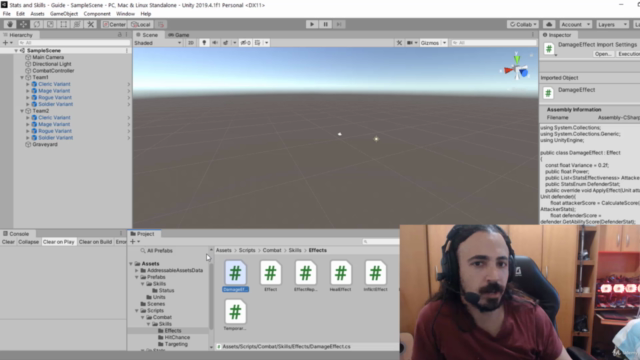Toggle Console Collapse button
Image resolution: width=640 pixels, height=360 pixels.
(x=29, y=242)
